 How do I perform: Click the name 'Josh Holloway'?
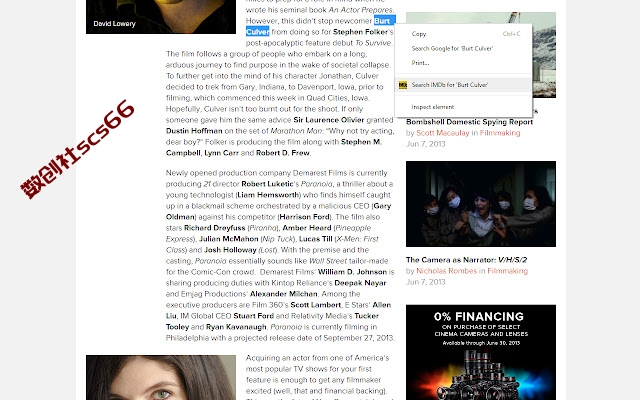tap(230, 250)
